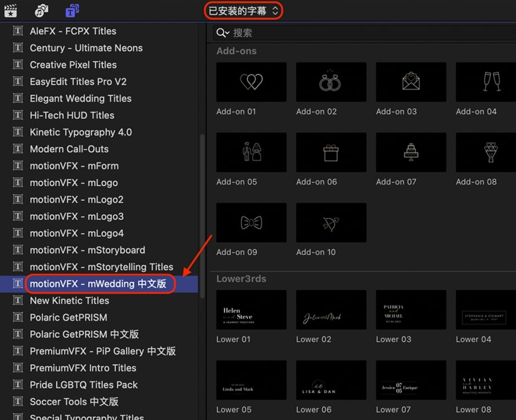Open the Photos and Audio sidebar icon
Viewport: 516px width, 420px height.
pos(41,11)
